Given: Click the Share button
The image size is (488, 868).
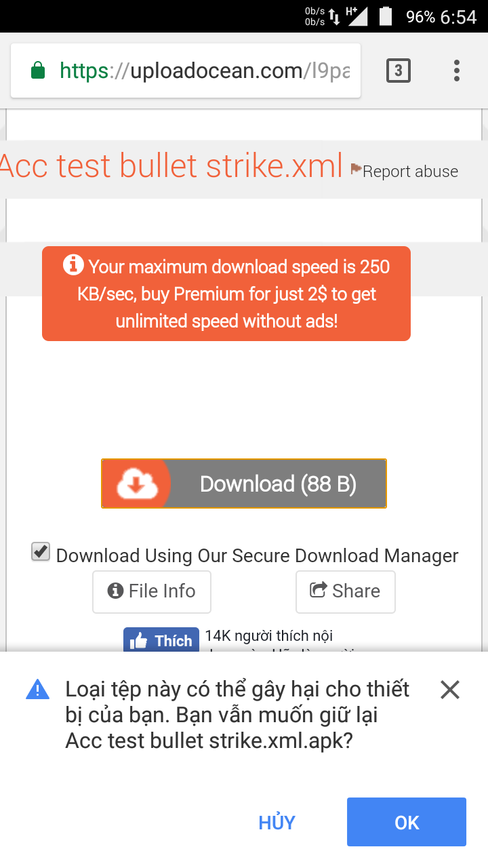Looking at the screenshot, I should [345, 591].
